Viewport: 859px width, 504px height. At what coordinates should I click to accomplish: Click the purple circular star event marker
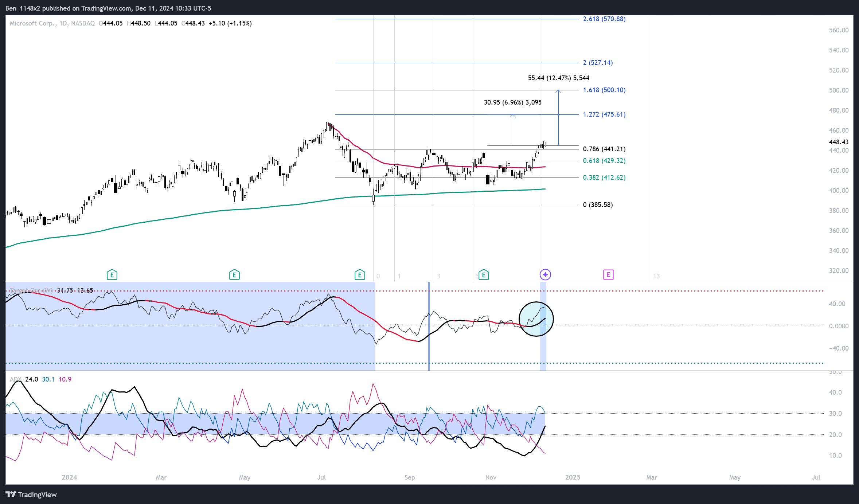tap(545, 275)
